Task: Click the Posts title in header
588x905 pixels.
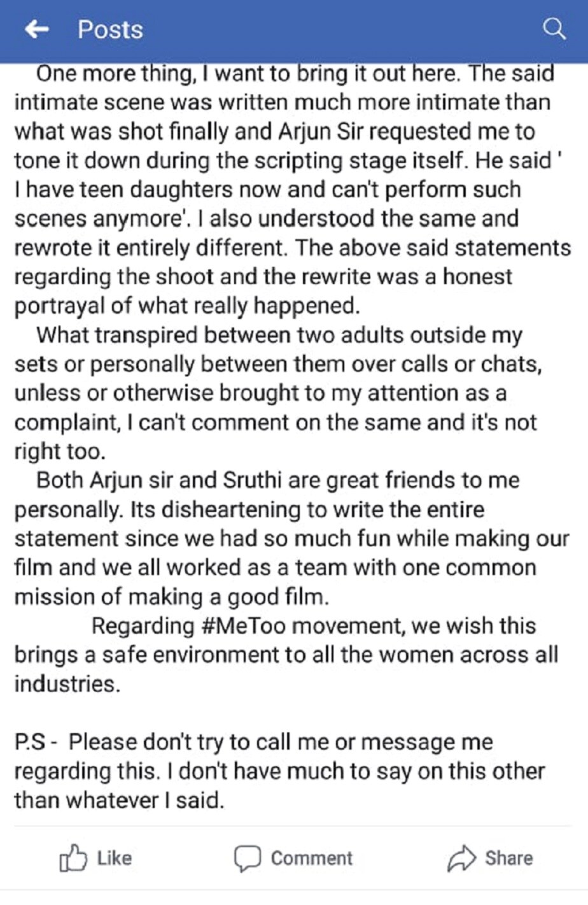Action: click(x=110, y=29)
